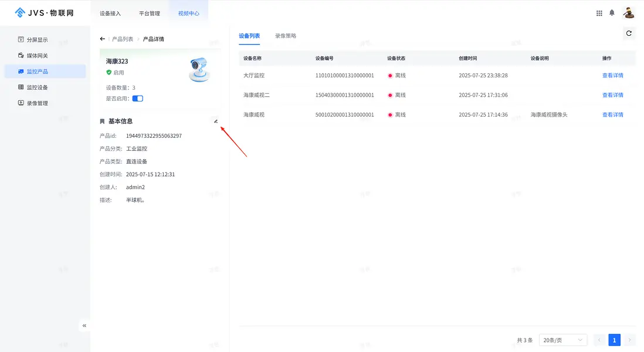This screenshot has width=644, height=352.
Task: Edit basic info with pencil icon
Action: pyautogui.click(x=216, y=121)
